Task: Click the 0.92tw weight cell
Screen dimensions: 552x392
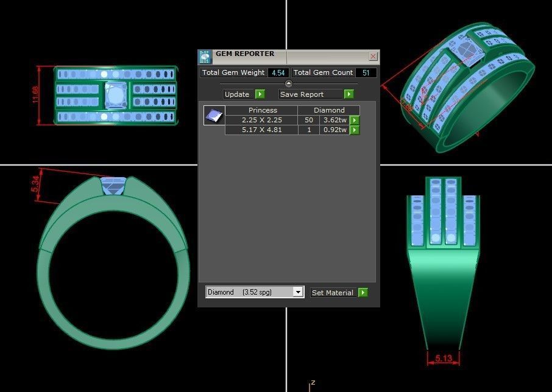Action: (334, 130)
